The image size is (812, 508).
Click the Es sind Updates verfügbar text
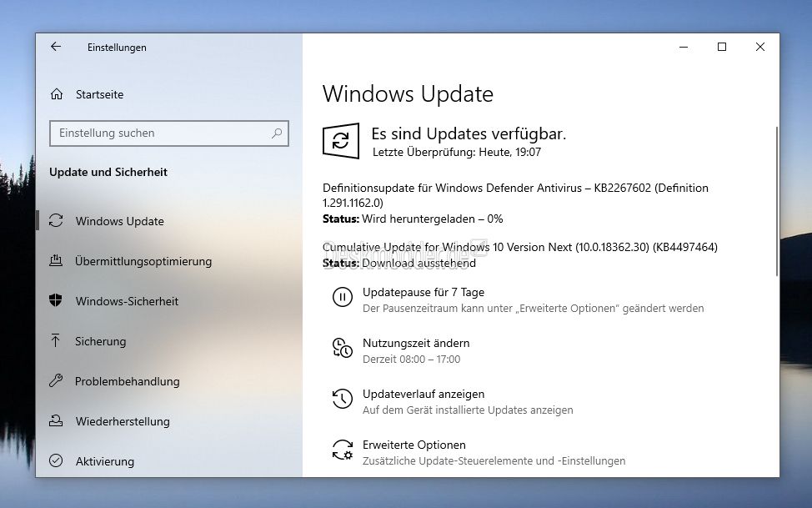click(469, 133)
